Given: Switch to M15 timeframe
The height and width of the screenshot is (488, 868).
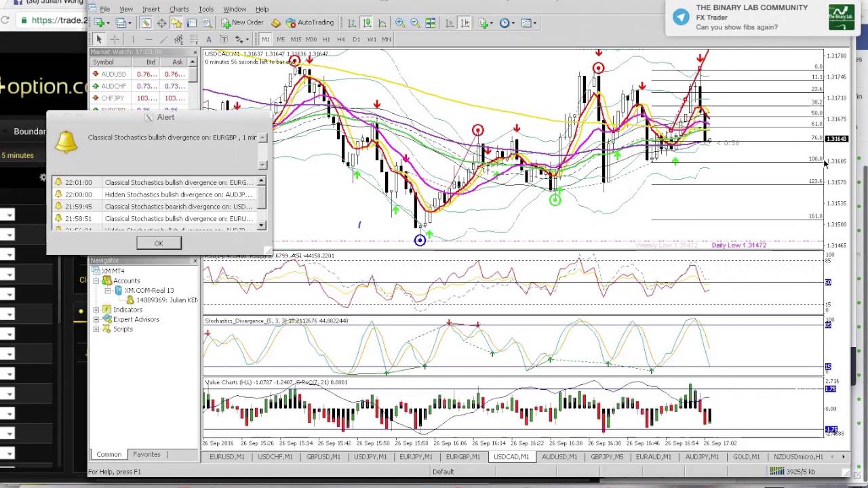Looking at the screenshot, I should pyautogui.click(x=296, y=39).
